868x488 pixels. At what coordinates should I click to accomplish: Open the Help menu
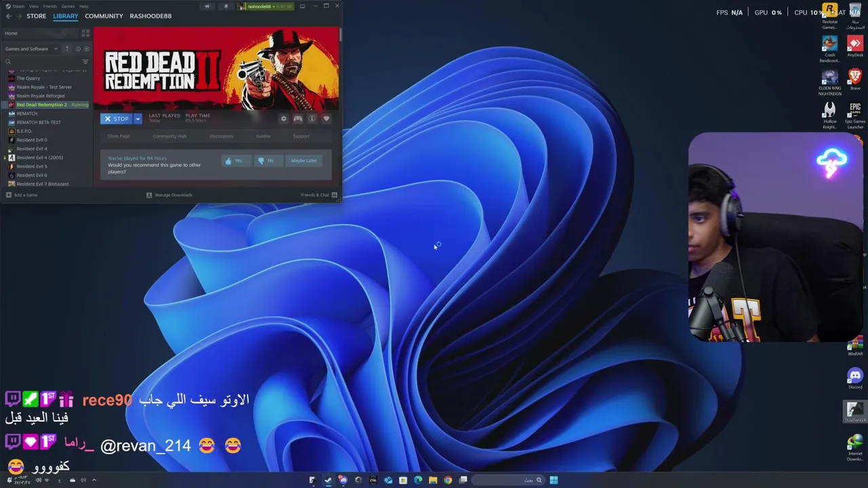[83, 6]
